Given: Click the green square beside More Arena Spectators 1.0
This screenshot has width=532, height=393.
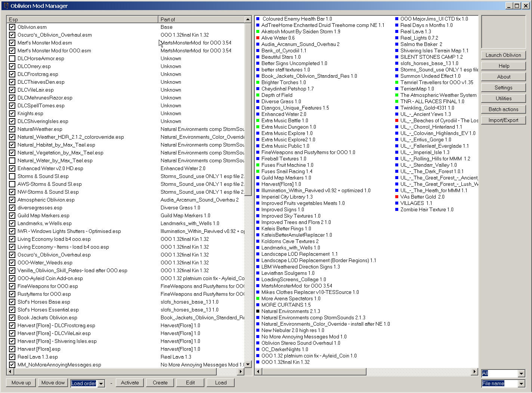Looking at the screenshot, I should coord(258,298).
